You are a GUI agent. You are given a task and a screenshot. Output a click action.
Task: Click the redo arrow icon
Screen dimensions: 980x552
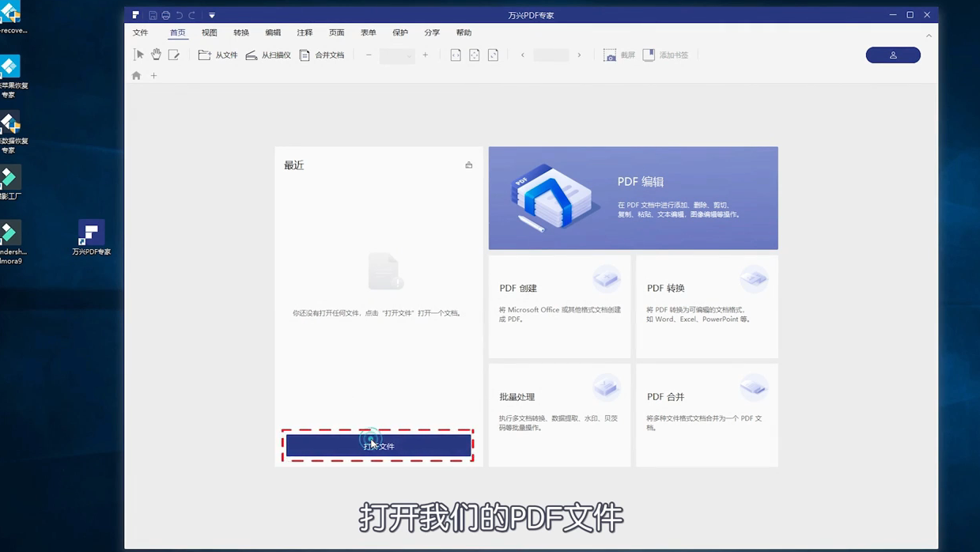192,15
